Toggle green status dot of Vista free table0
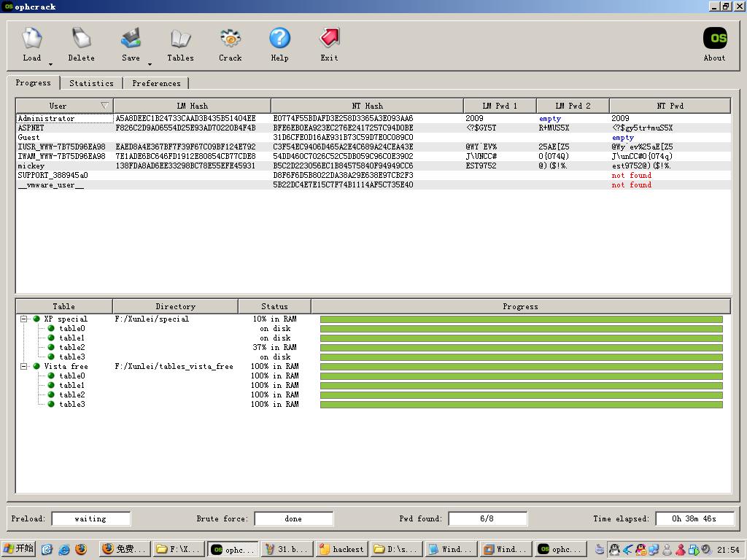The width and height of the screenshot is (747, 560). 51,376
